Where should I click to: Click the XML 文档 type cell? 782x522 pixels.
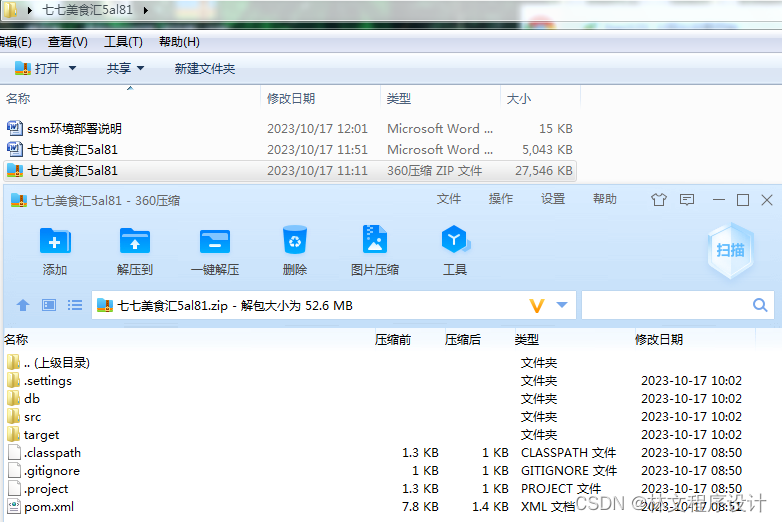[x=548, y=507]
